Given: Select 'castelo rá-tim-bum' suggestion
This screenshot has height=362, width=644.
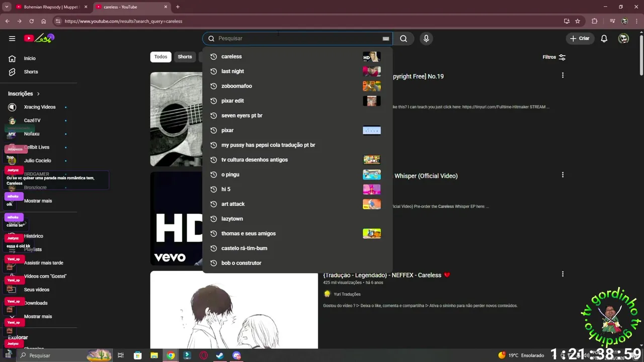Looking at the screenshot, I should [x=297, y=248].
